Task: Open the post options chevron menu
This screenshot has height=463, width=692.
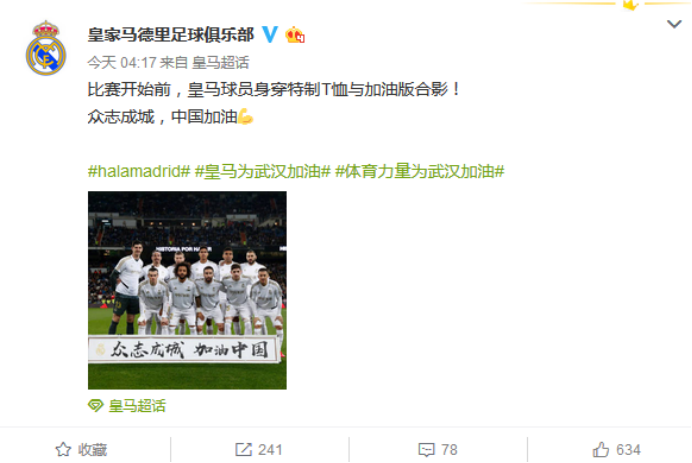Action: (674, 24)
